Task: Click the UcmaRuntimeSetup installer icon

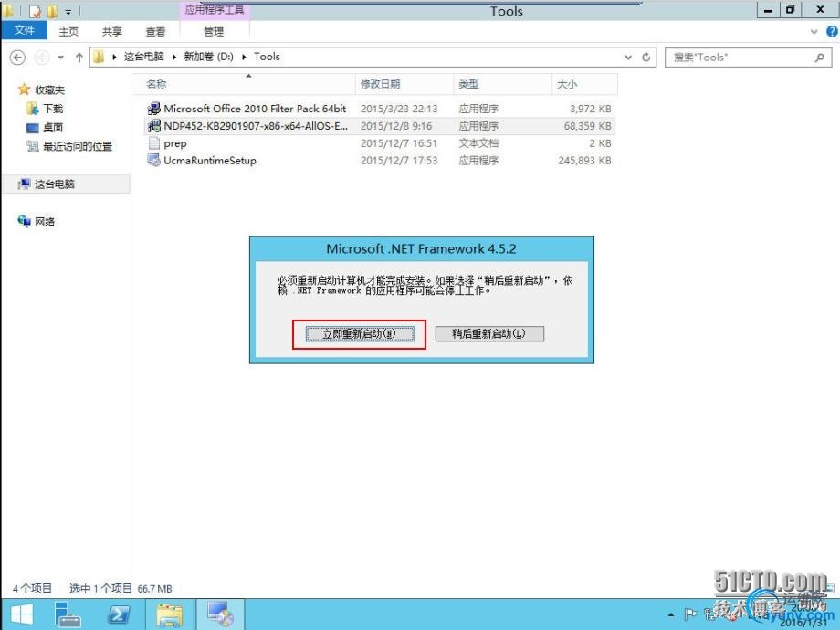Action: click(x=153, y=160)
